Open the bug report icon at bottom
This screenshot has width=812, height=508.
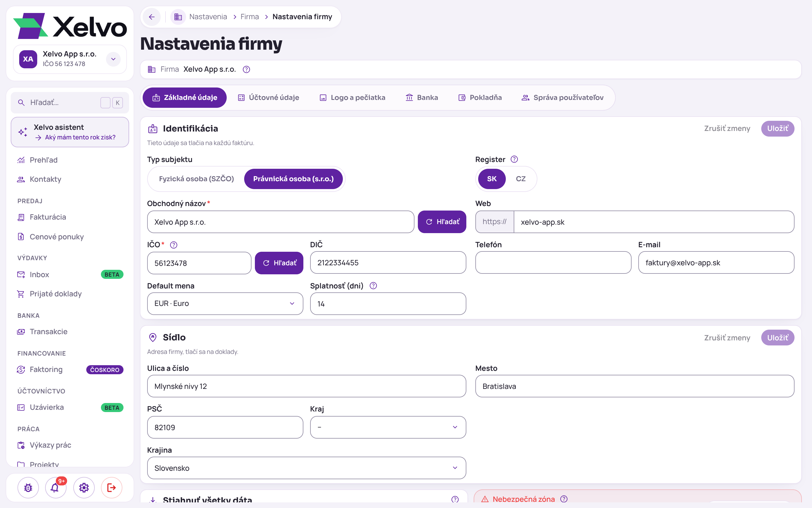click(x=28, y=487)
